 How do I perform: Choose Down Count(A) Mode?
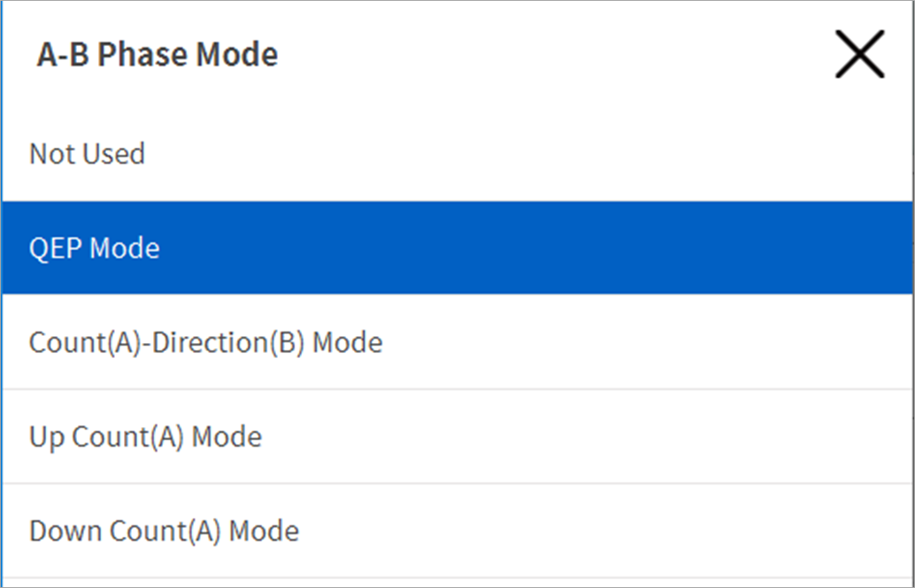click(x=164, y=531)
